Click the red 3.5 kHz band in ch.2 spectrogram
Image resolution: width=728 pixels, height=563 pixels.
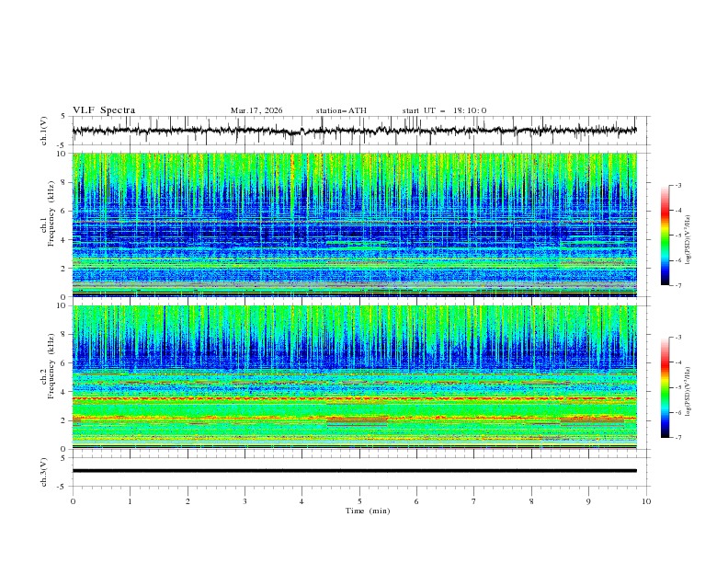(x=354, y=398)
